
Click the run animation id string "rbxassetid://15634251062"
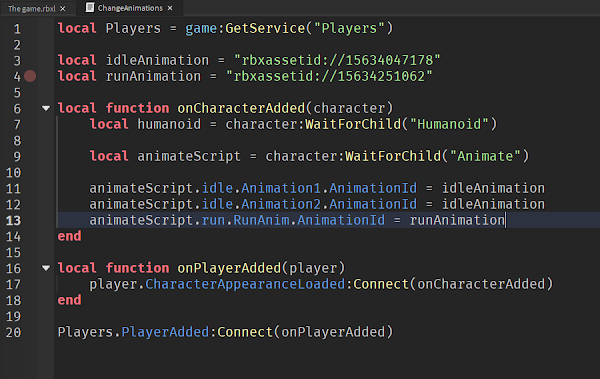point(329,76)
